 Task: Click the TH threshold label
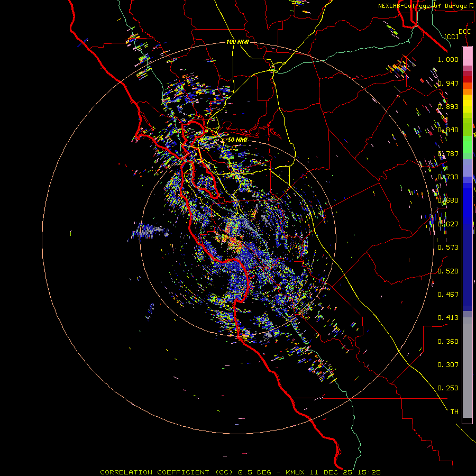click(454, 412)
